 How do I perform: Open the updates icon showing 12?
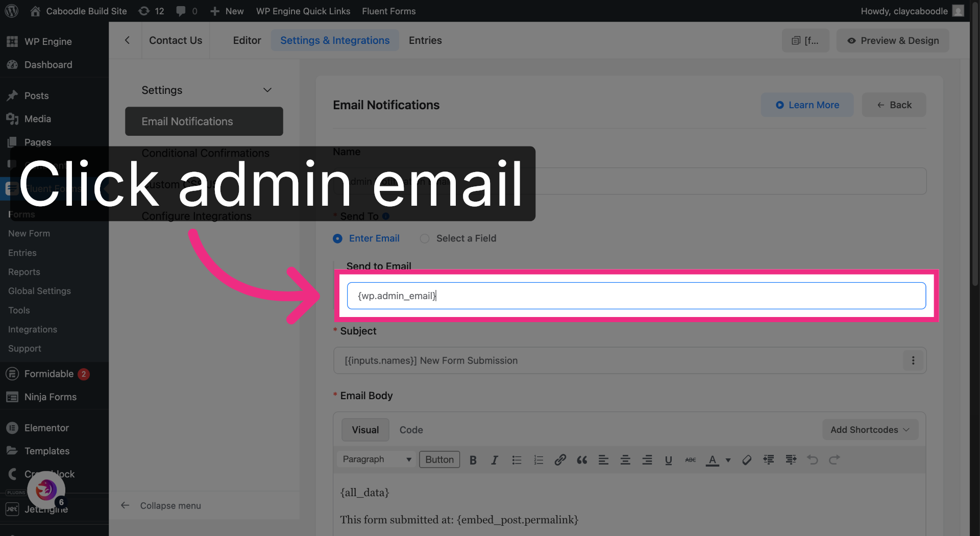pyautogui.click(x=152, y=11)
